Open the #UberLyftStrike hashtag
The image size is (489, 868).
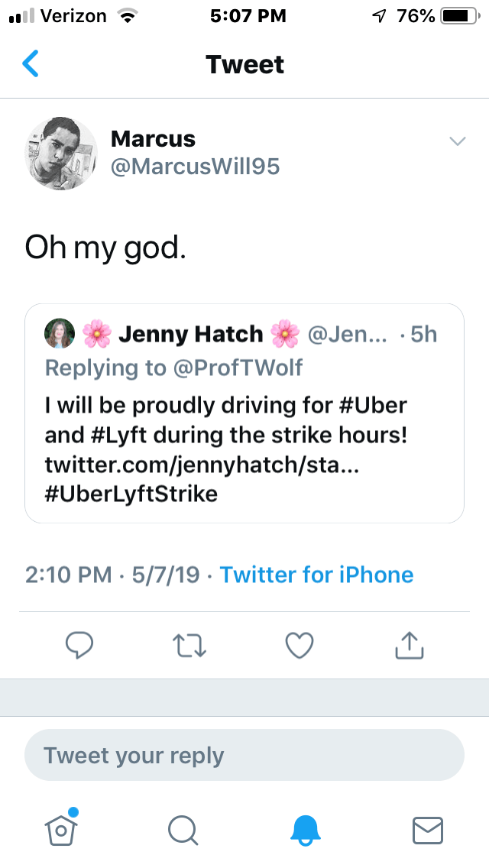(x=131, y=494)
